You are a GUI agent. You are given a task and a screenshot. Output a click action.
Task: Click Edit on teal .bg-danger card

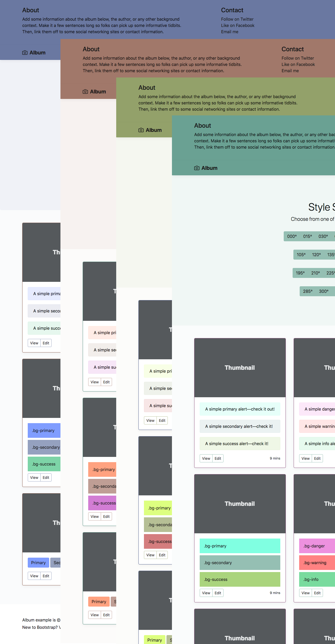tap(317, 593)
